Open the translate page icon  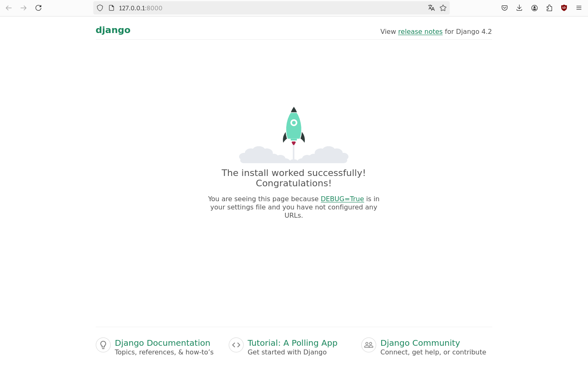[431, 8]
